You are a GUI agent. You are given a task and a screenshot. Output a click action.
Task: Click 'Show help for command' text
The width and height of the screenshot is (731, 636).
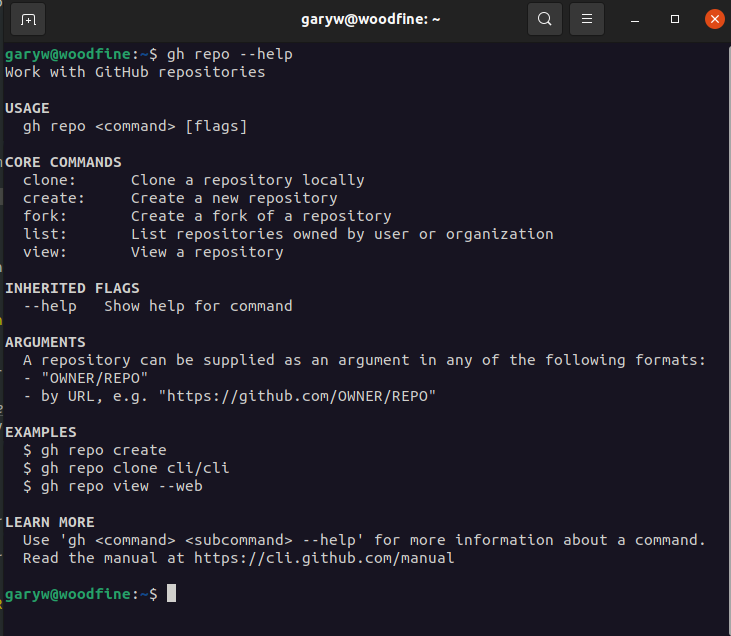click(x=198, y=306)
